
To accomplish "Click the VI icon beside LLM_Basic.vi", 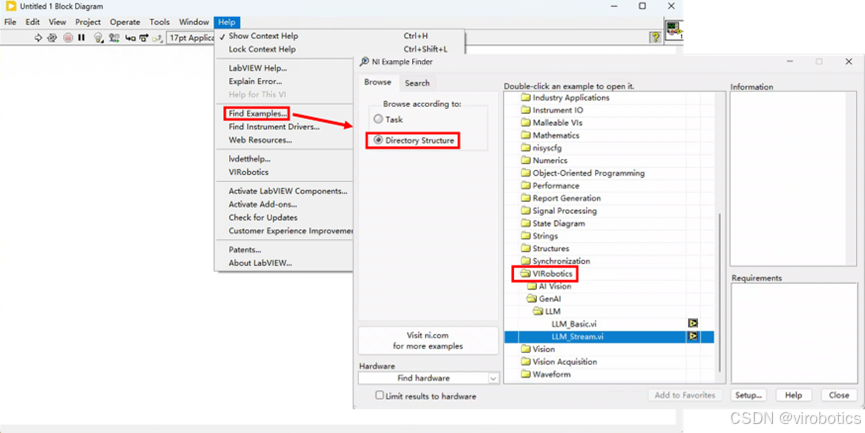I will coord(693,323).
